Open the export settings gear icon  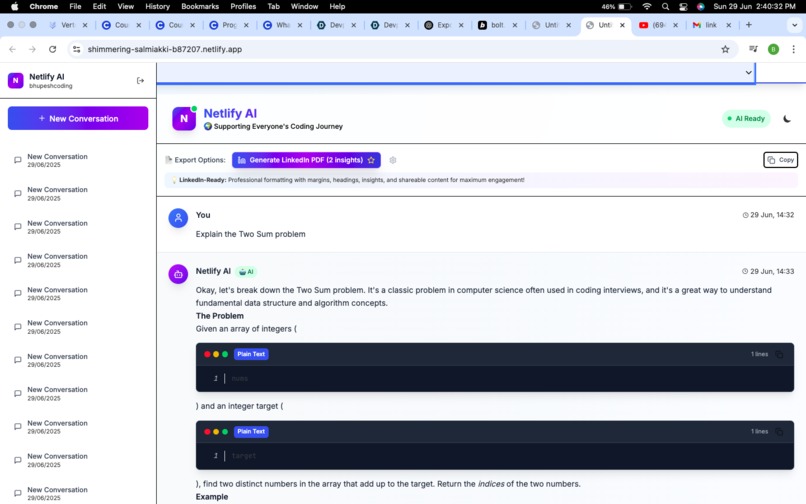(393, 160)
